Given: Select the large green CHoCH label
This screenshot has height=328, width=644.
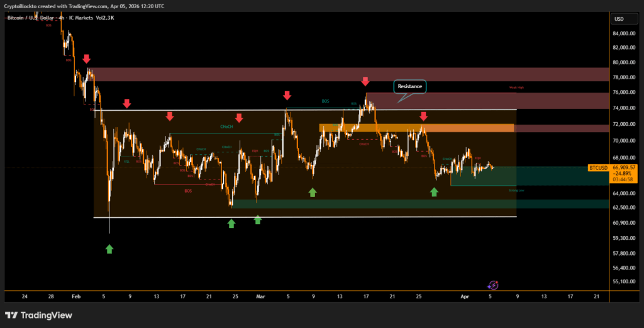Looking at the screenshot, I should click(x=226, y=127).
